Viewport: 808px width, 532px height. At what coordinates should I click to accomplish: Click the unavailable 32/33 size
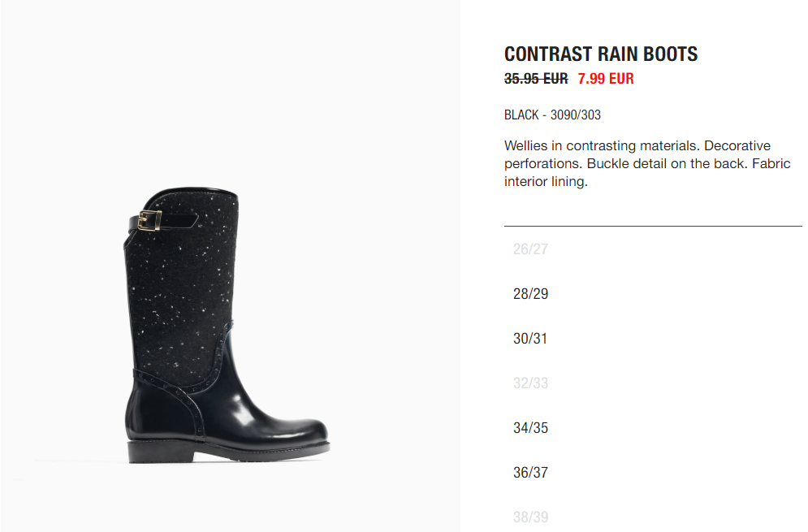point(530,383)
